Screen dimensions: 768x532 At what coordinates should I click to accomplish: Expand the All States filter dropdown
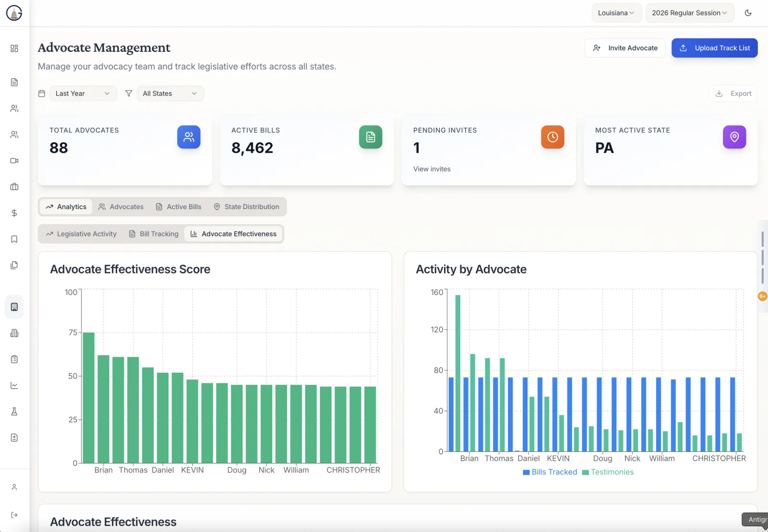coord(170,94)
